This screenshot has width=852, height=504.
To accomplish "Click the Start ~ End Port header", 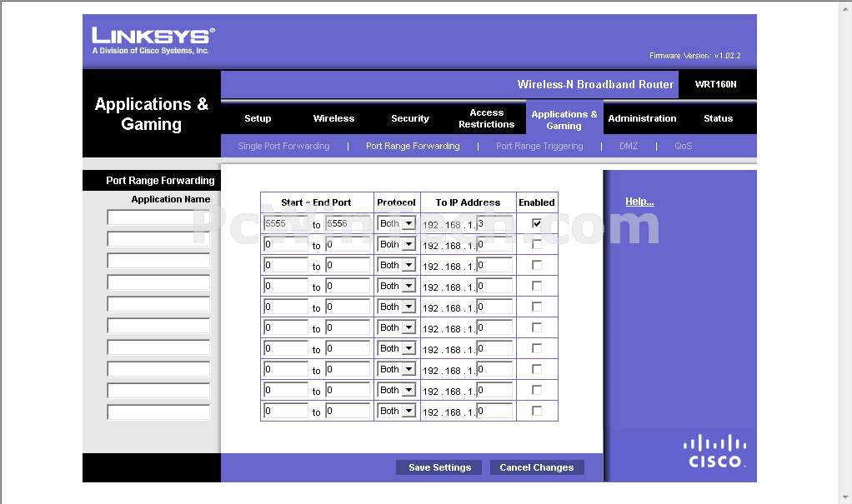I will (316, 202).
